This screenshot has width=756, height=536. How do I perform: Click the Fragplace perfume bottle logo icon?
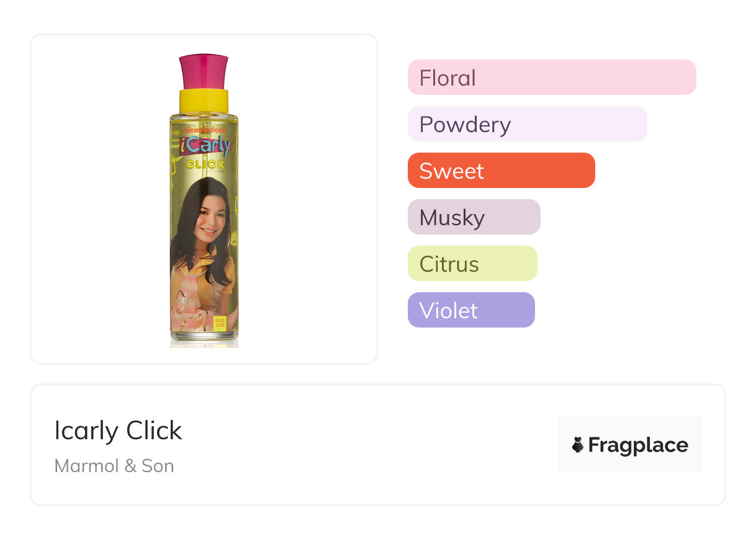click(578, 445)
